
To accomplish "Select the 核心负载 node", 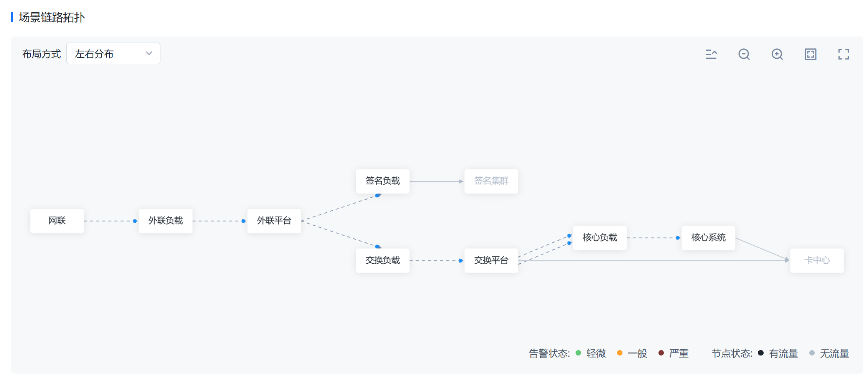I will coord(600,238).
